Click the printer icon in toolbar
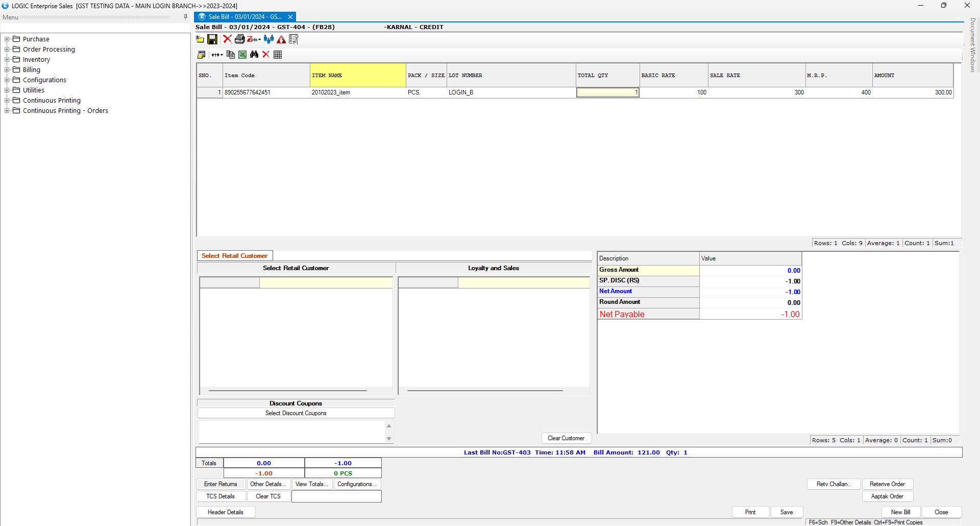 239,39
